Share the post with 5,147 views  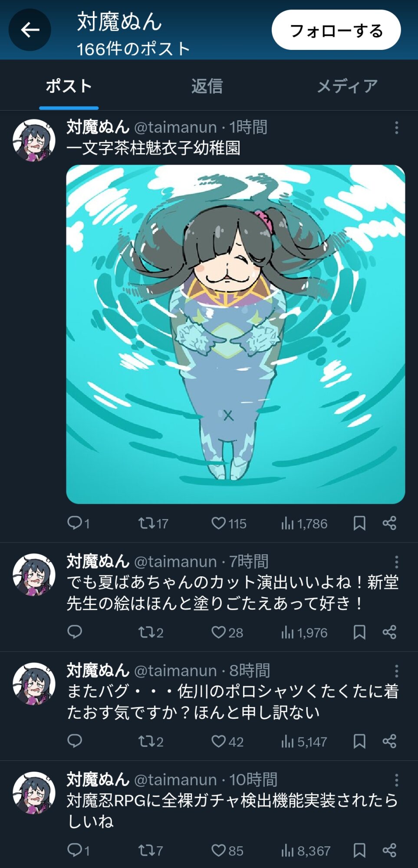point(389,742)
